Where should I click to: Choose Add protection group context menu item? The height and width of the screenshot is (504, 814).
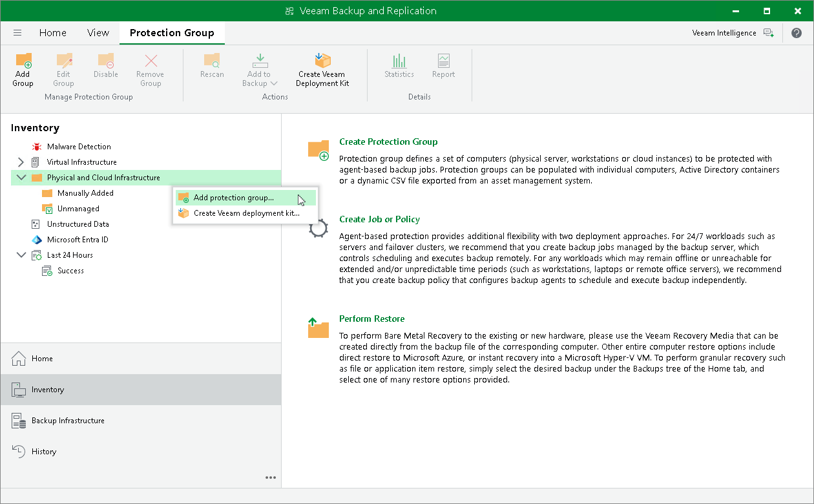tap(245, 198)
